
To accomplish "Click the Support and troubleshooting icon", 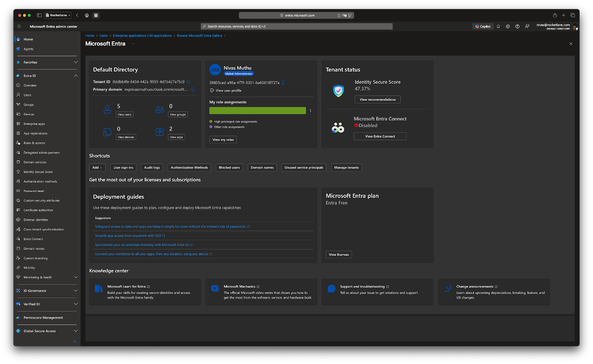I will tap(331, 288).
